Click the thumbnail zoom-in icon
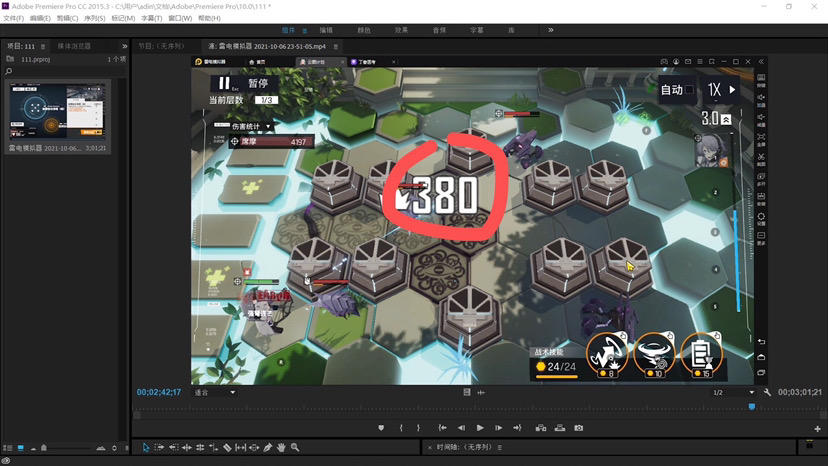Screen dimensions: 828x466 pos(101,448)
